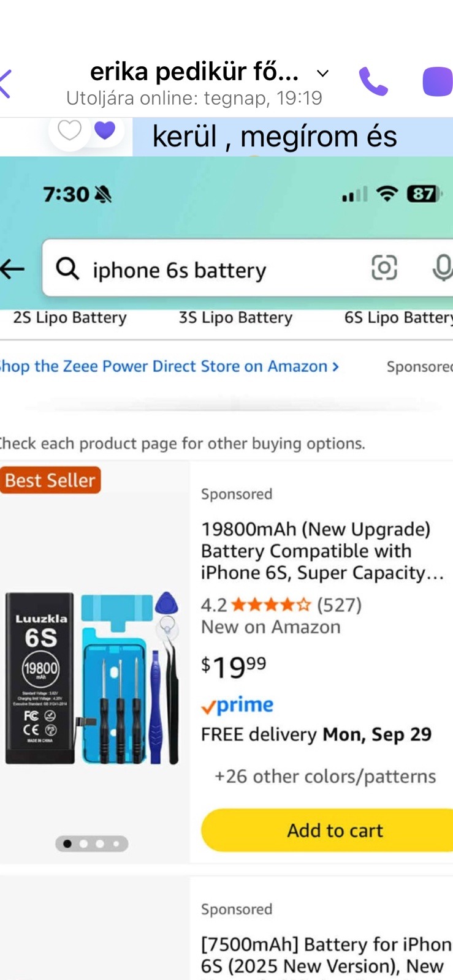Tap the camera lens search icon
Image resolution: width=453 pixels, height=980 pixels.
pos(384,268)
